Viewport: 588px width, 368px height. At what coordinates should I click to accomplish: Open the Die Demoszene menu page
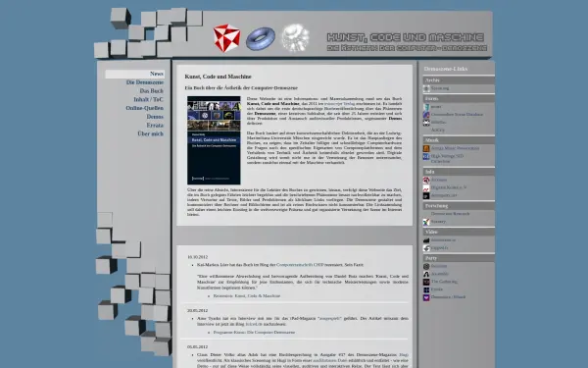145,82
